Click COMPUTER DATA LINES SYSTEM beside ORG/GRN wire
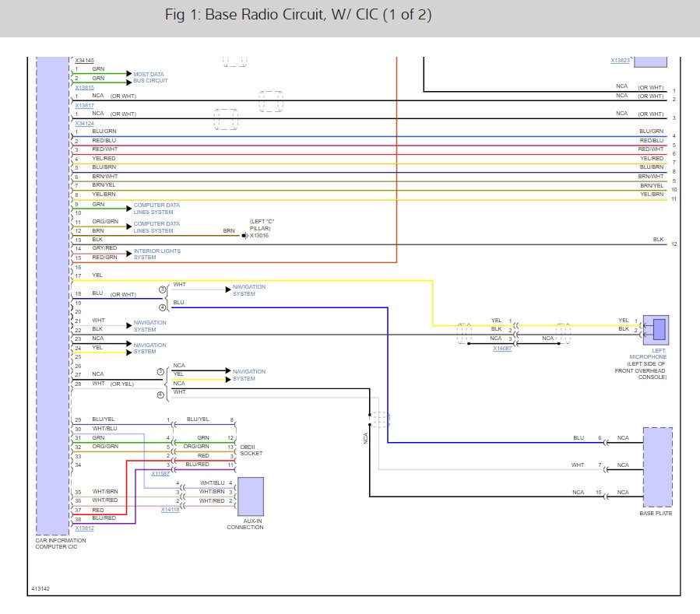This screenshot has height=614, width=700. (x=157, y=227)
